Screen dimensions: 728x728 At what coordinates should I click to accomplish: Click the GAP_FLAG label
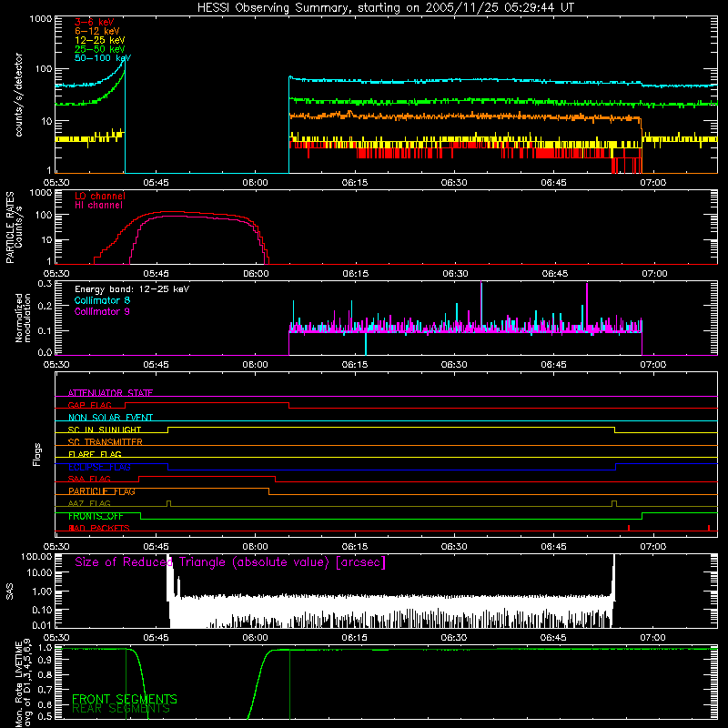(89, 405)
